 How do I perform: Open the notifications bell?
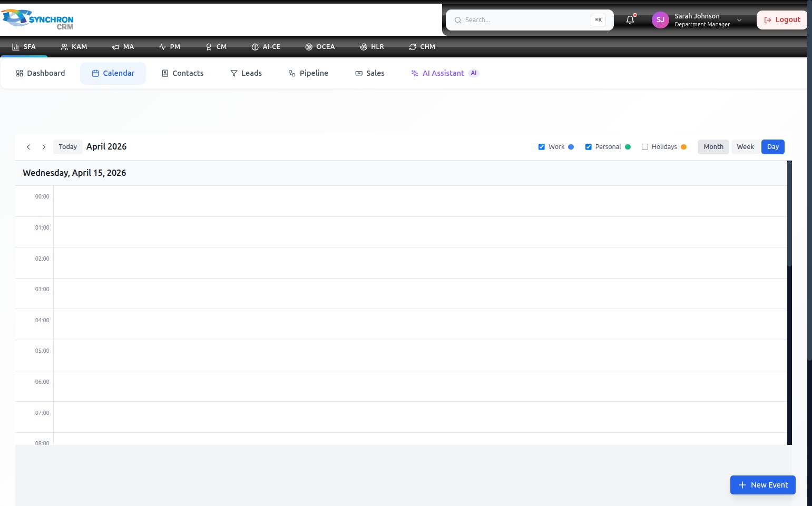(x=630, y=20)
